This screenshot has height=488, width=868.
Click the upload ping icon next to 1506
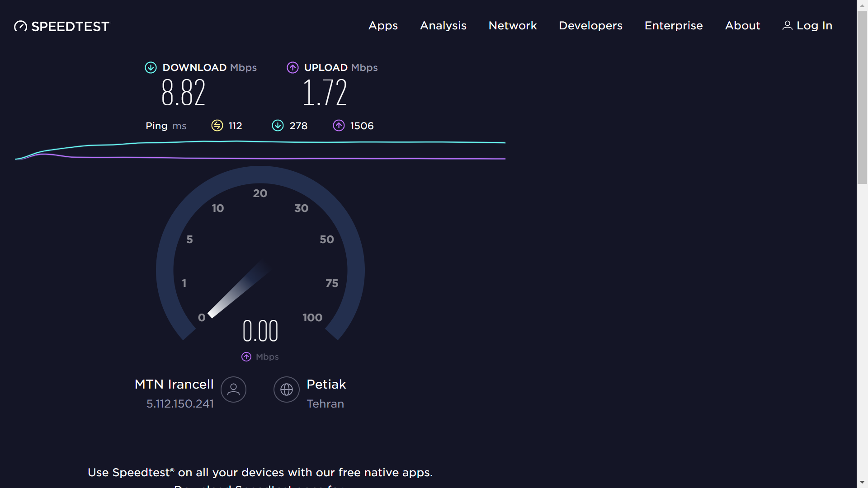point(339,126)
